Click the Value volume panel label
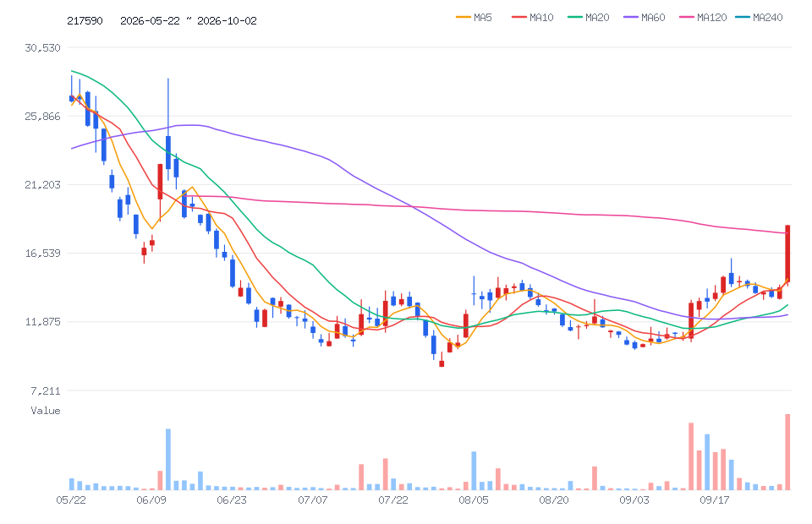The width and height of the screenshot is (812, 524). pyautogui.click(x=46, y=411)
